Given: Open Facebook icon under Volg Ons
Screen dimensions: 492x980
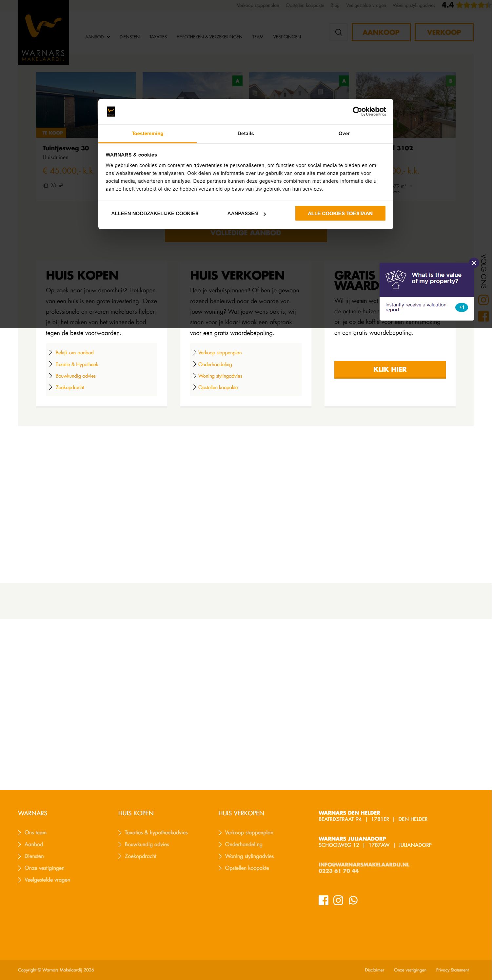Looking at the screenshot, I should [x=483, y=316].
